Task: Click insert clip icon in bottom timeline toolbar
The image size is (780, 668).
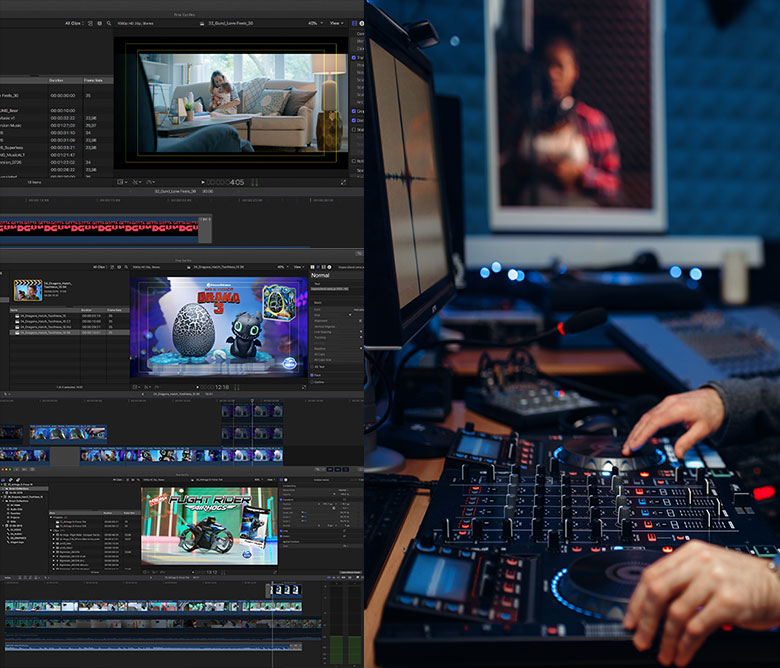Action: click(25, 577)
